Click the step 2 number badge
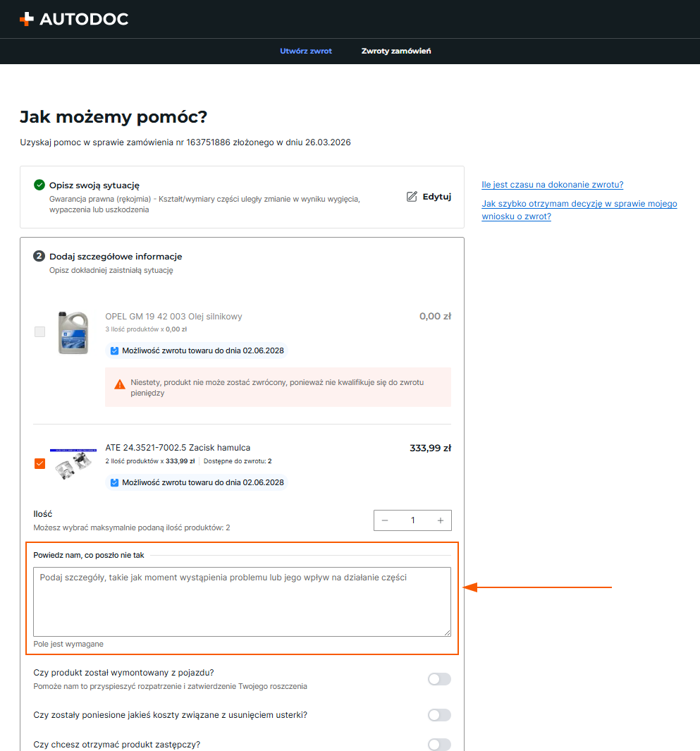The height and width of the screenshot is (751, 700). point(39,256)
